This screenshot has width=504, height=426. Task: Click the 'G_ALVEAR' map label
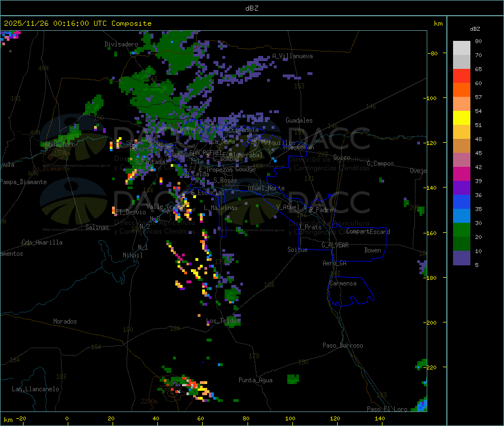pyautogui.click(x=335, y=245)
